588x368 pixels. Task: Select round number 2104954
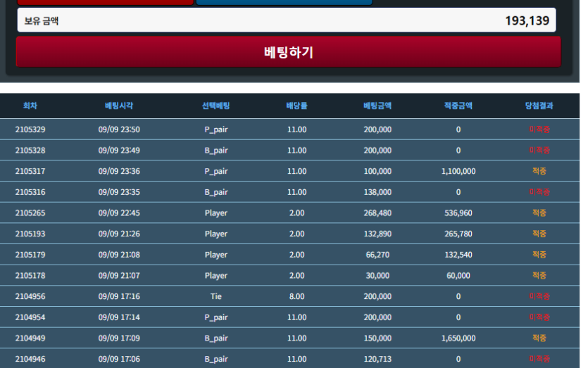(x=30, y=317)
